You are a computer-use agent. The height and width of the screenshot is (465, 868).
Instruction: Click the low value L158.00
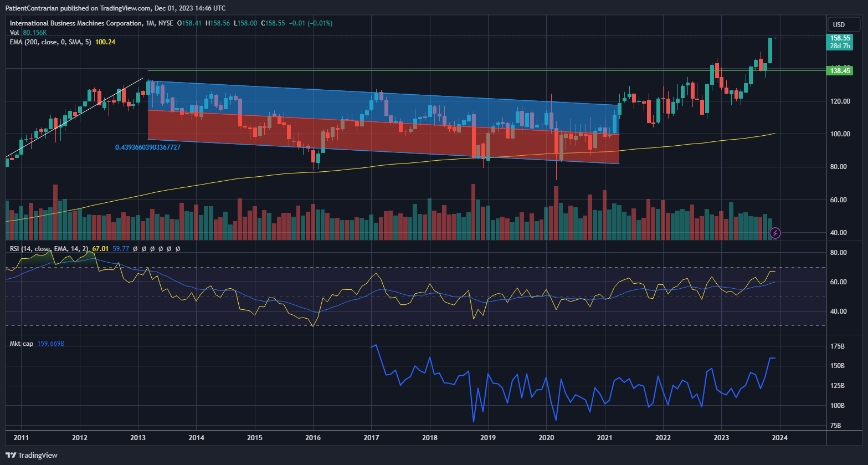pos(245,23)
